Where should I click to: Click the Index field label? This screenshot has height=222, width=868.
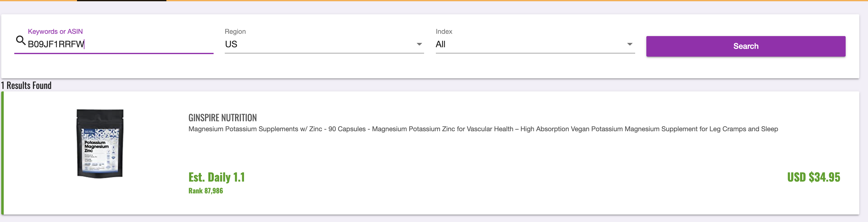444,31
